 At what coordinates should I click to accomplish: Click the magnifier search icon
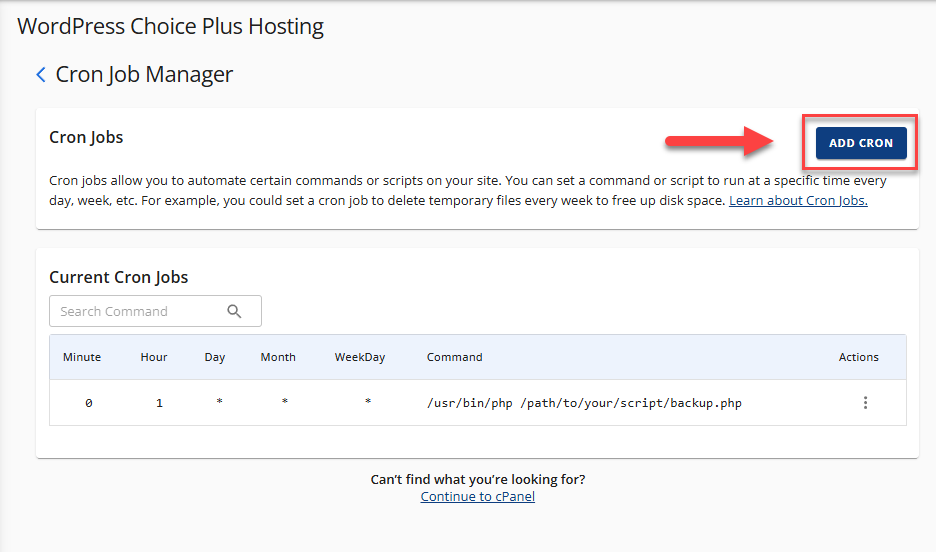(x=234, y=311)
